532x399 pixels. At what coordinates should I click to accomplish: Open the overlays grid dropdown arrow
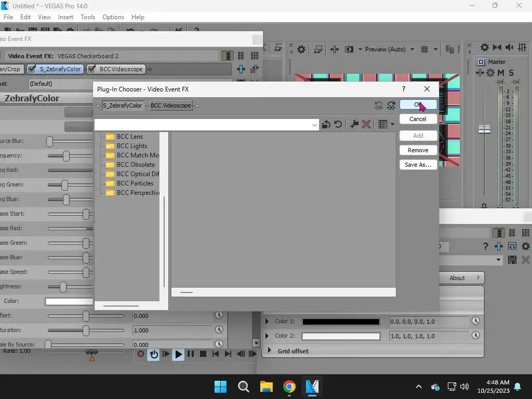tap(435, 49)
